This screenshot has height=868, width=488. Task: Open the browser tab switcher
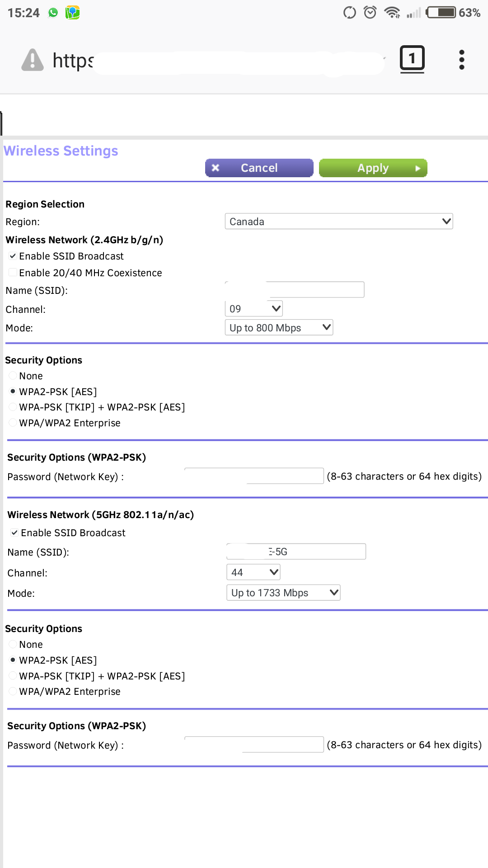pos(412,59)
